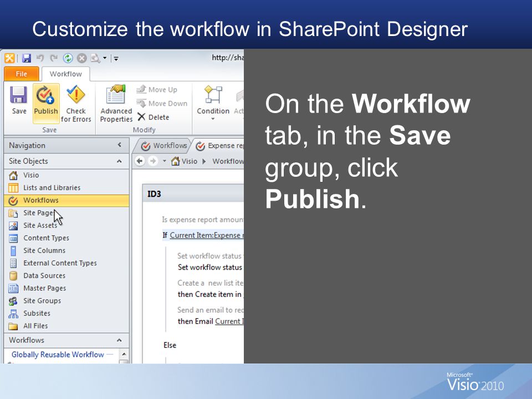The height and width of the screenshot is (399, 532).
Task: Click the preview in browser icon
Action: pyautogui.click(x=95, y=58)
